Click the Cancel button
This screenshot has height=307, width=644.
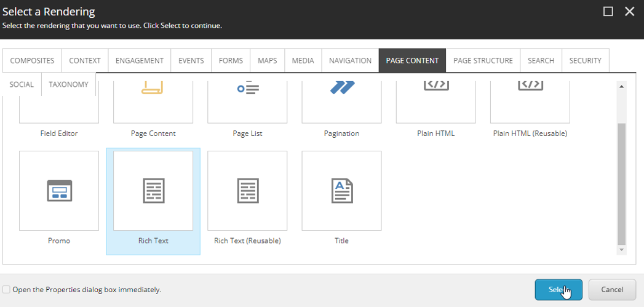coord(612,290)
